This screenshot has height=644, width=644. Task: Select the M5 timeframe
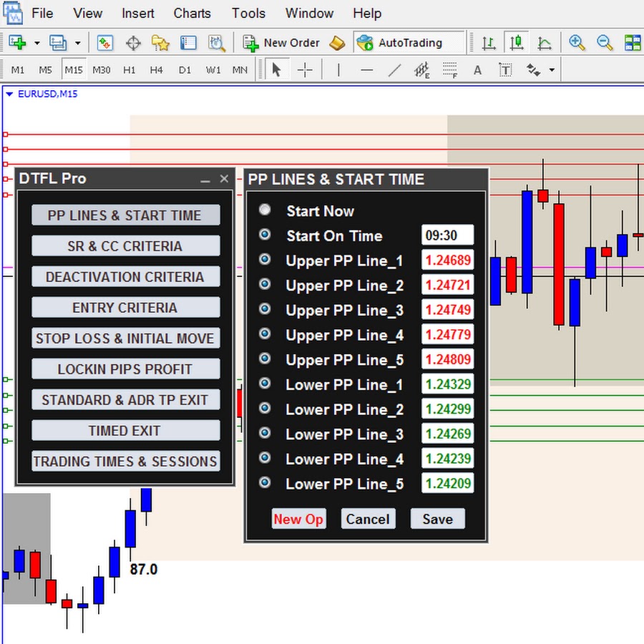click(x=45, y=70)
